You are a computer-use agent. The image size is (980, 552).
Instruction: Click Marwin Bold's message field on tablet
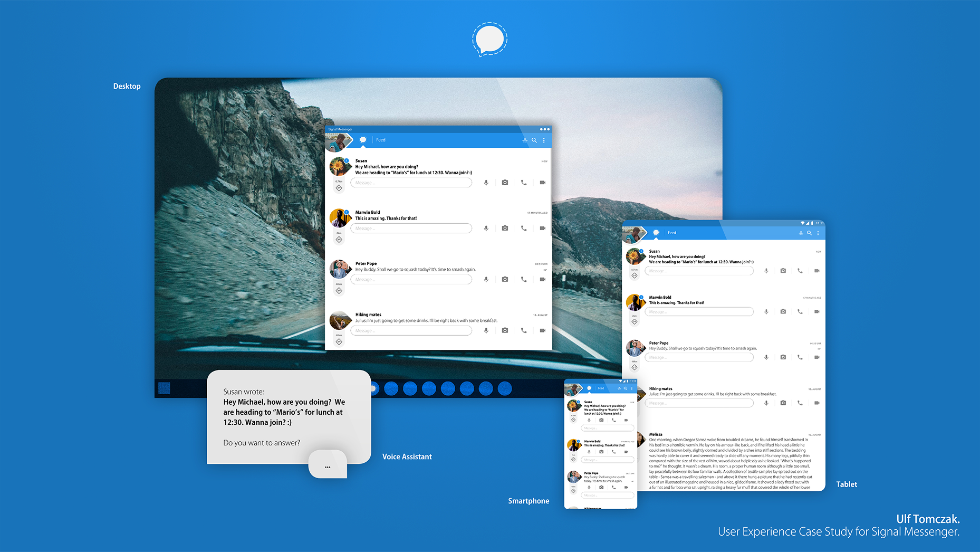click(x=699, y=312)
